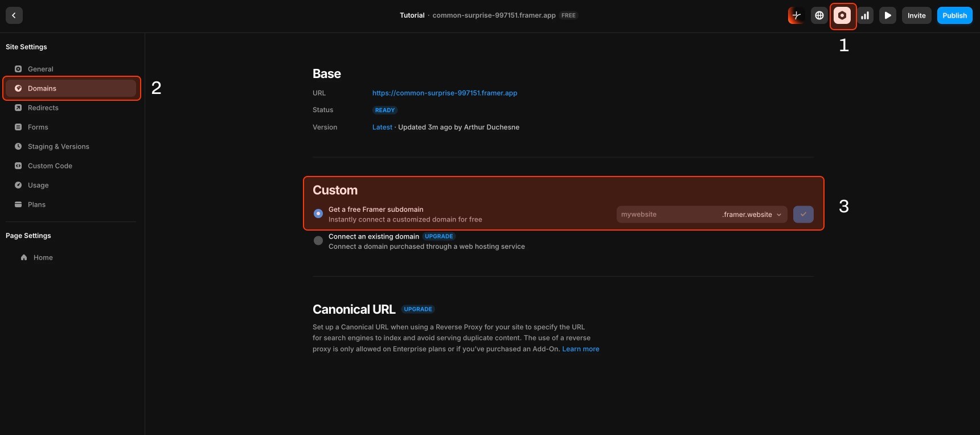Click UPGRADE badge beside Connect existing domain

click(439, 236)
